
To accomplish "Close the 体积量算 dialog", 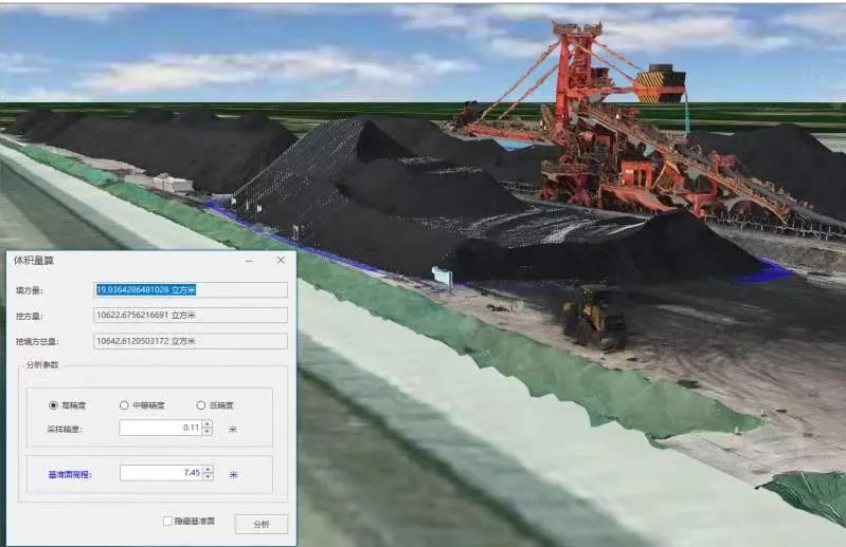I will point(281,260).
